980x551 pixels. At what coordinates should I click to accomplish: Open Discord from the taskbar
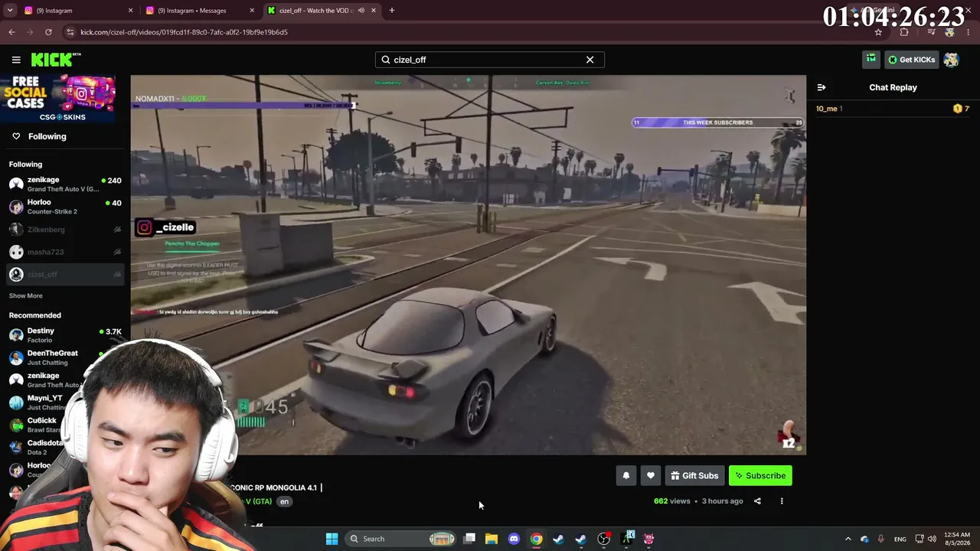(x=514, y=539)
